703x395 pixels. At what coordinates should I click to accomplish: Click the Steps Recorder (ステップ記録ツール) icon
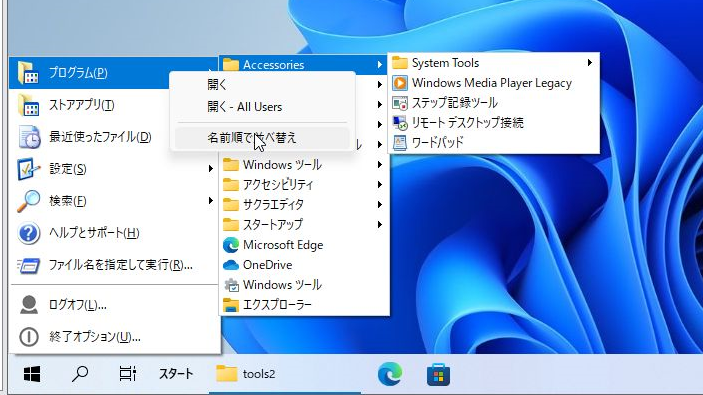[399, 103]
